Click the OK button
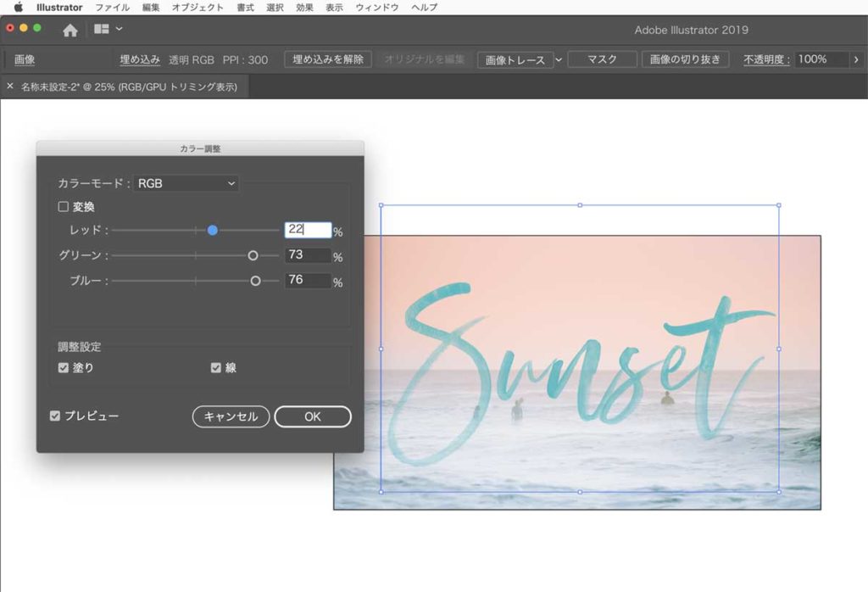 pyautogui.click(x=313, y=416)
